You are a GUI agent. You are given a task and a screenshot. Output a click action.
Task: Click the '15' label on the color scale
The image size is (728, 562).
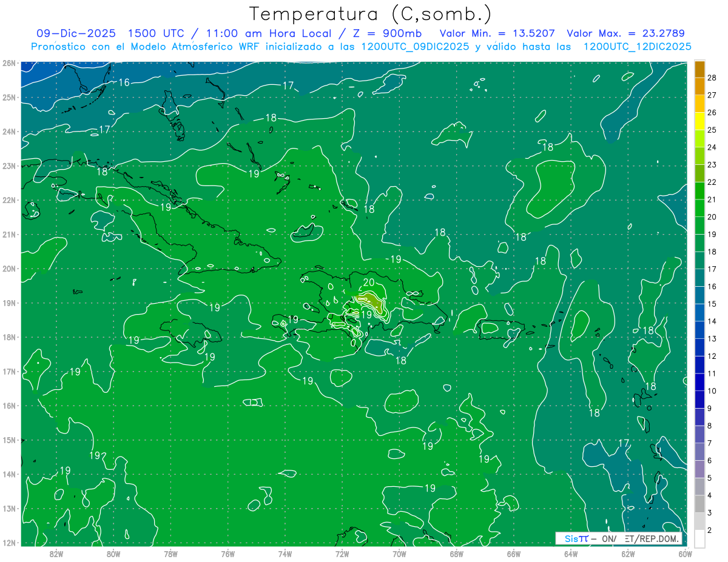pyautogui.click(x=712, y=304)
